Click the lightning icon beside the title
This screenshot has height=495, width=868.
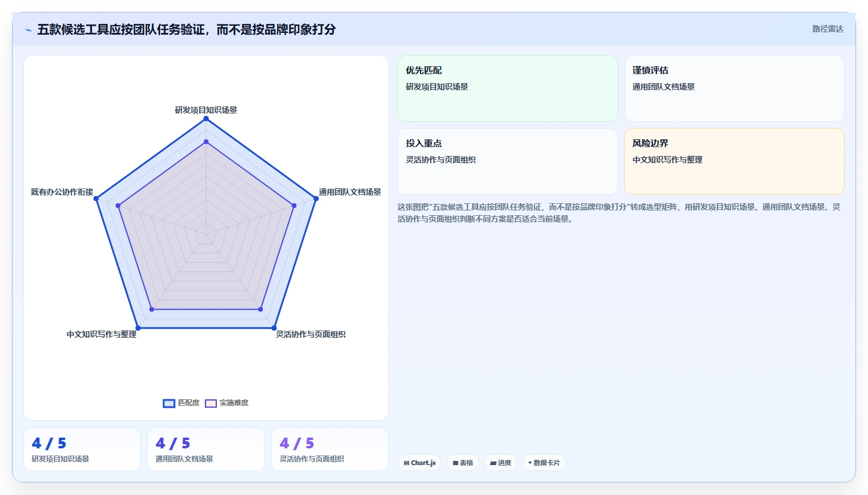pos(28,29)
